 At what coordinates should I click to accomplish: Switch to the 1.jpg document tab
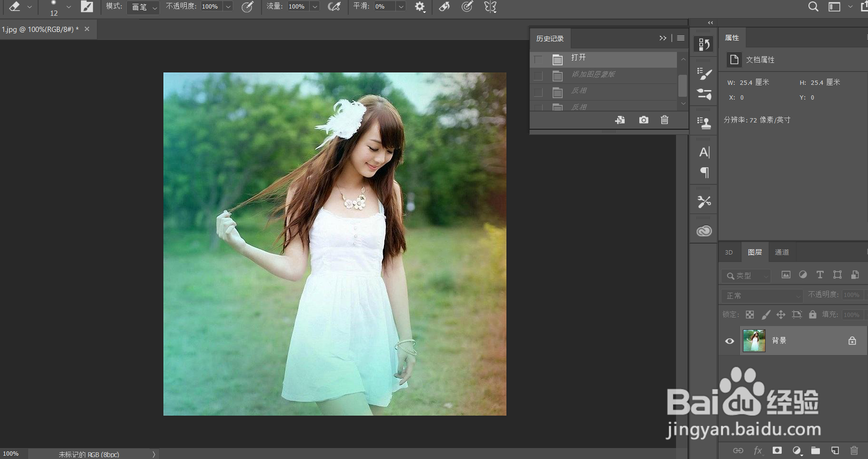click(40, 29)
